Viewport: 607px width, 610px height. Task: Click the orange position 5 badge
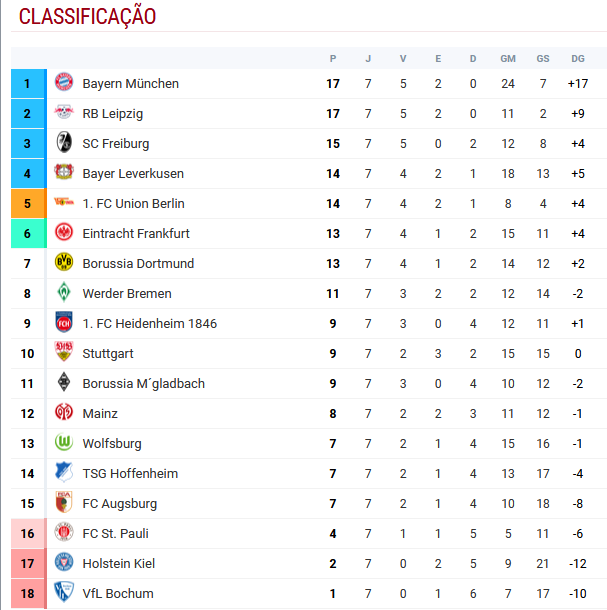[x=29, y=203]
